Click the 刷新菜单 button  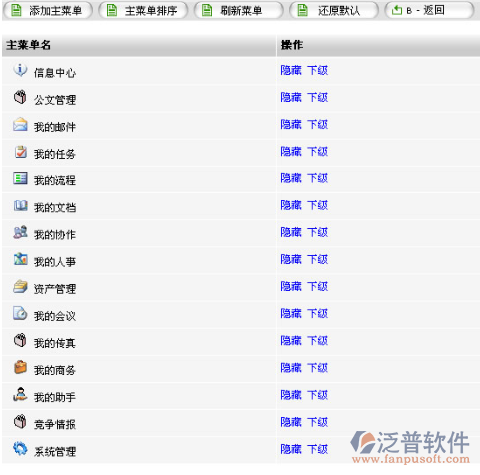point(239,10)
